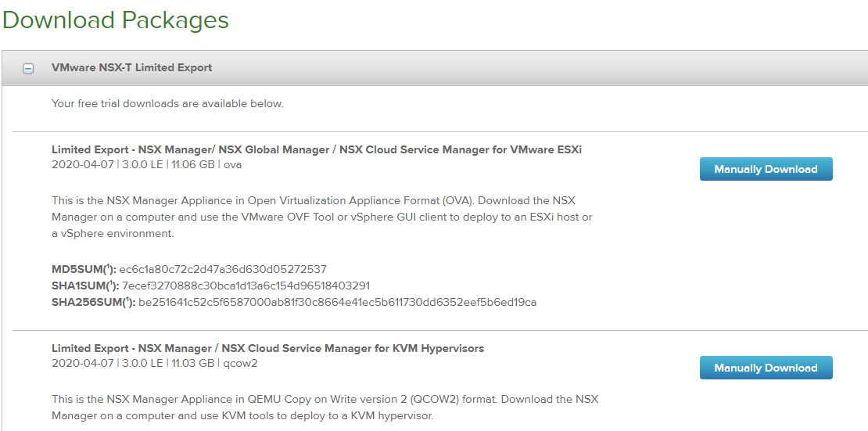Click the QCOW2 format description paragraph
Viewport: 868px width, 431px height.
325,408
